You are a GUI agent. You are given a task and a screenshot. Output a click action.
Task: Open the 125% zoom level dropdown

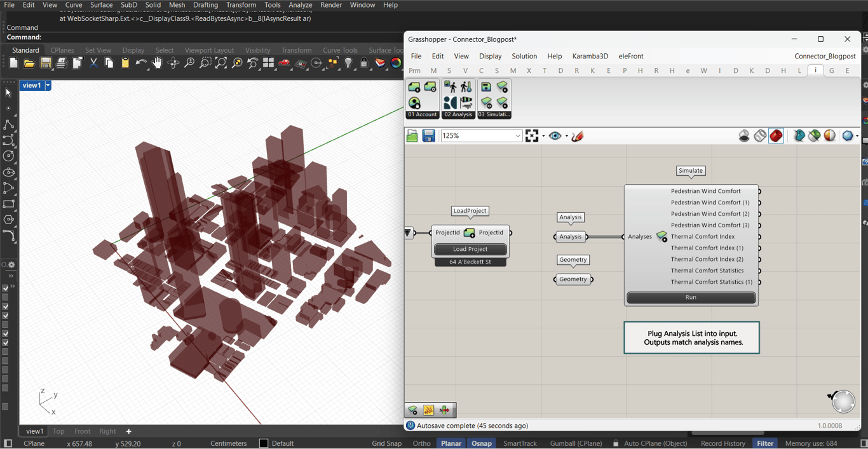point(518,136)
